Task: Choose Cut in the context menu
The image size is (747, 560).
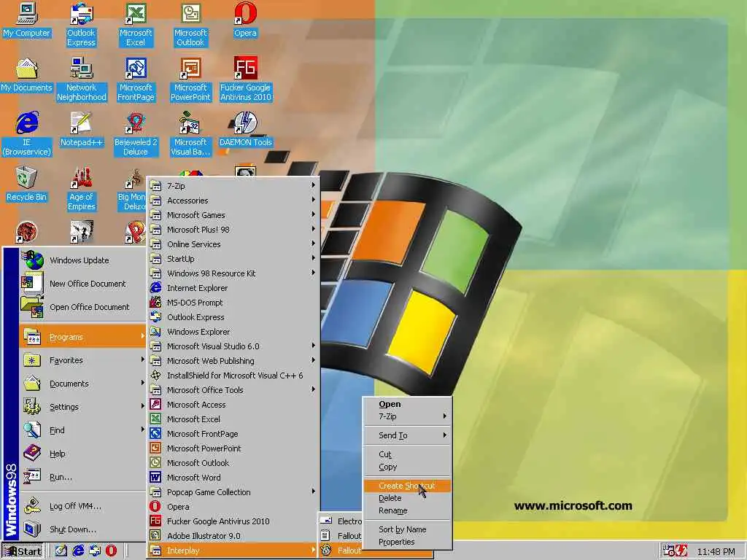Action: 407,454
